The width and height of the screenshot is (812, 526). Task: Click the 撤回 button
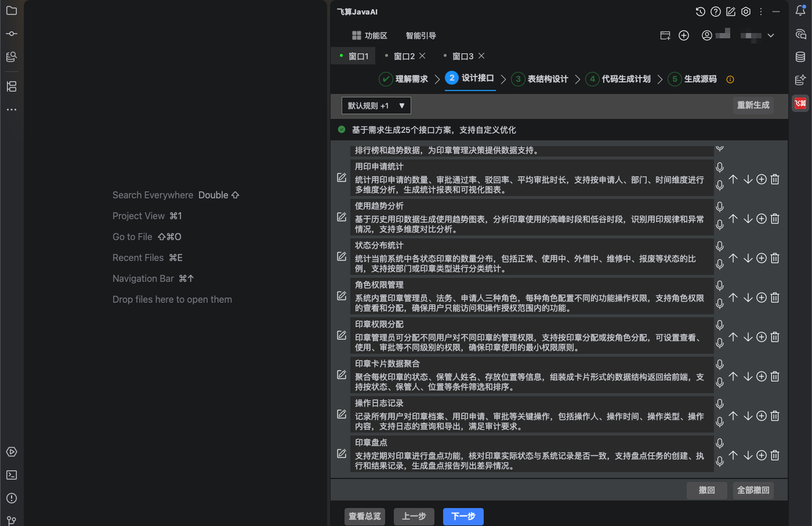(707, 490)
